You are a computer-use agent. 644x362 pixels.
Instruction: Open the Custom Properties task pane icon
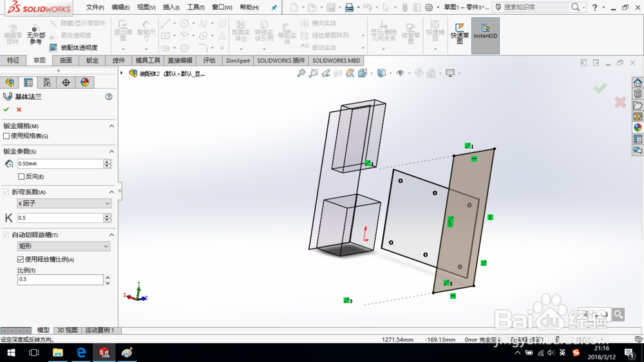pos(638,139)
